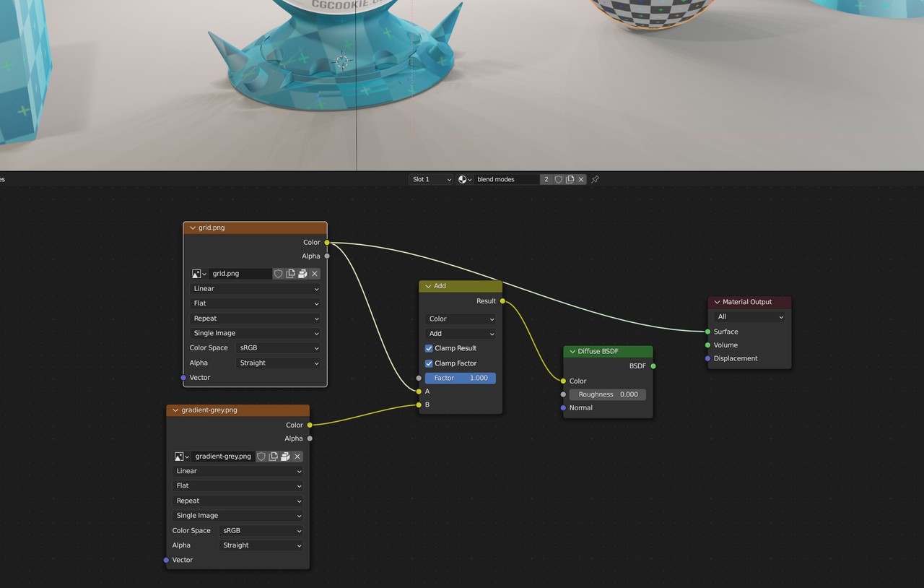Click the Roughness 0.000 slider
The image size is (924, 588).
(x=608, y=394)
